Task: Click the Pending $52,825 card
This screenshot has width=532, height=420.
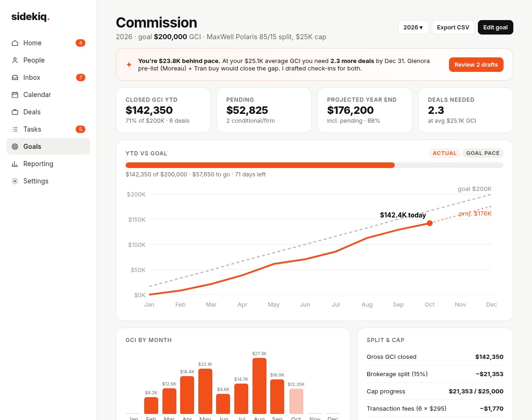Action: 264,110
